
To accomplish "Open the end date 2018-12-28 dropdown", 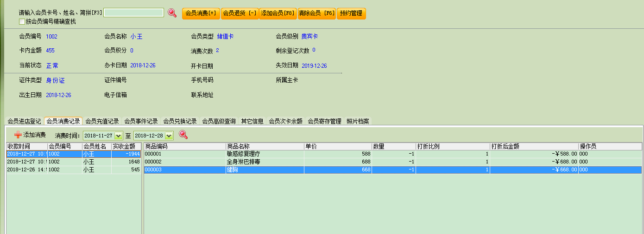I will click(x=169, y=136).
